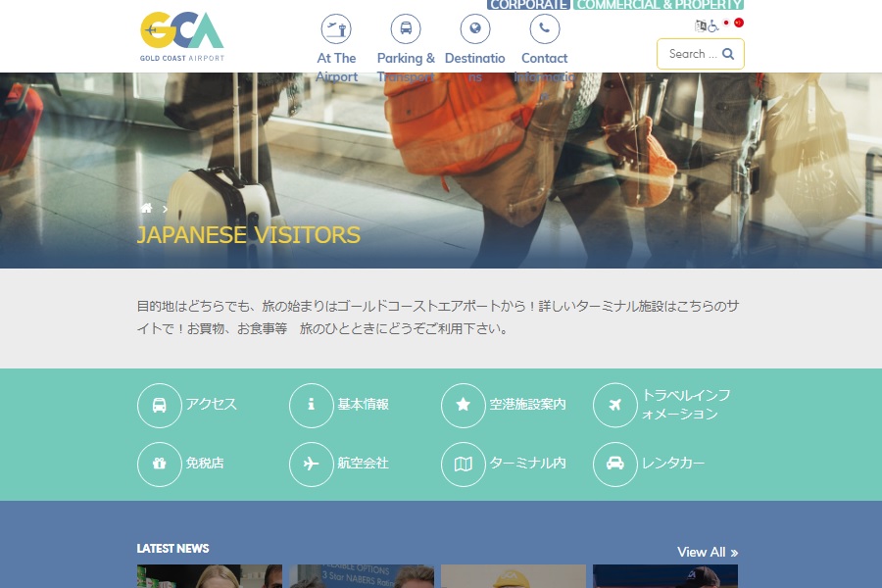
Task: Click the Destinations globe icon
Action: pyautogui.click(x=475, y=29)
